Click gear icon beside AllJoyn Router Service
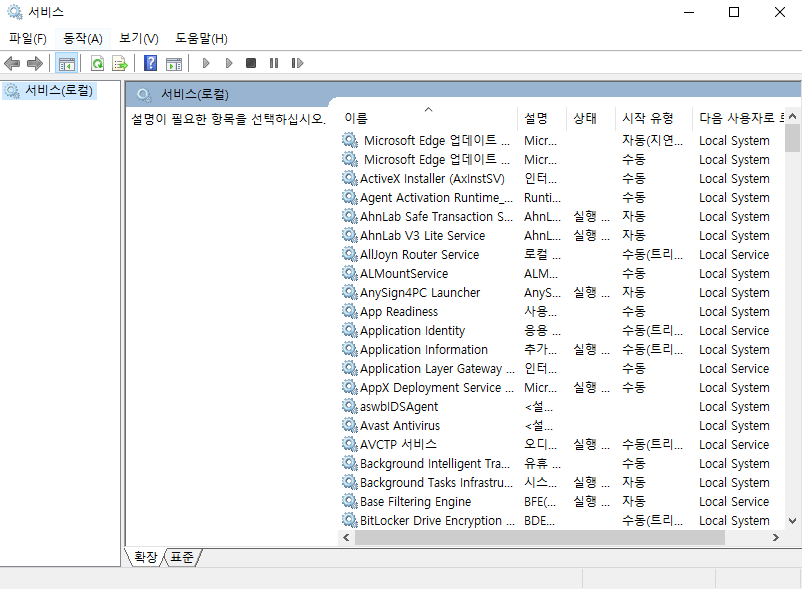 (x=350, y=254)
